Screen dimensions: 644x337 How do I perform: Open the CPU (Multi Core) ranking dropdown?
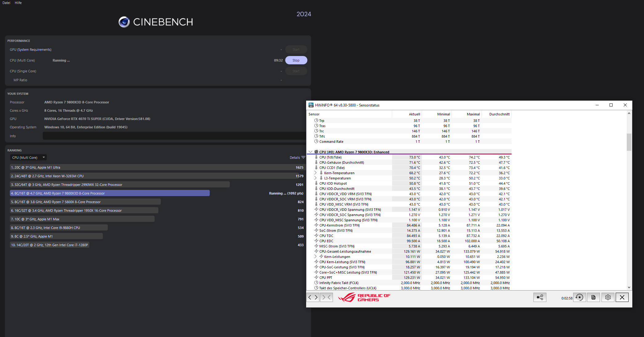click(28, 158)
